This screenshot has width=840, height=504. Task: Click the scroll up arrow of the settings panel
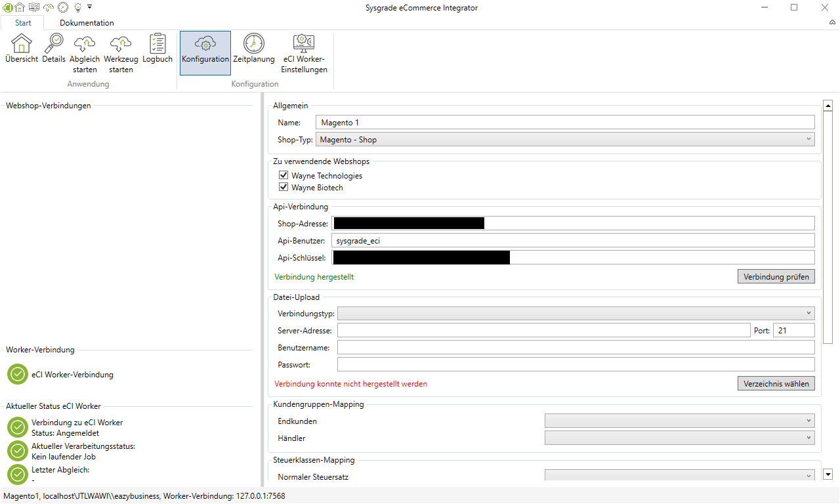[828, 105]
